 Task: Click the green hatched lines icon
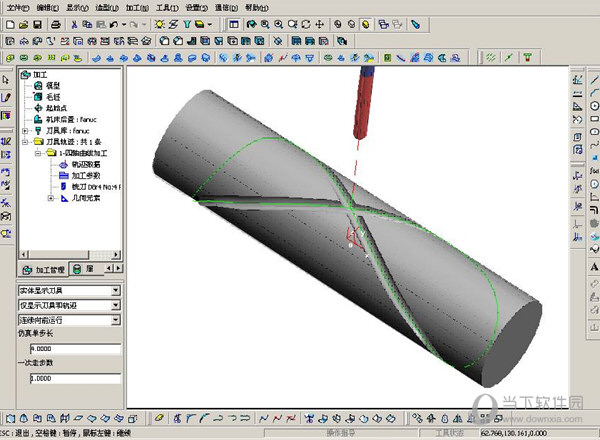pyautogui.click(x=491, y=58)
